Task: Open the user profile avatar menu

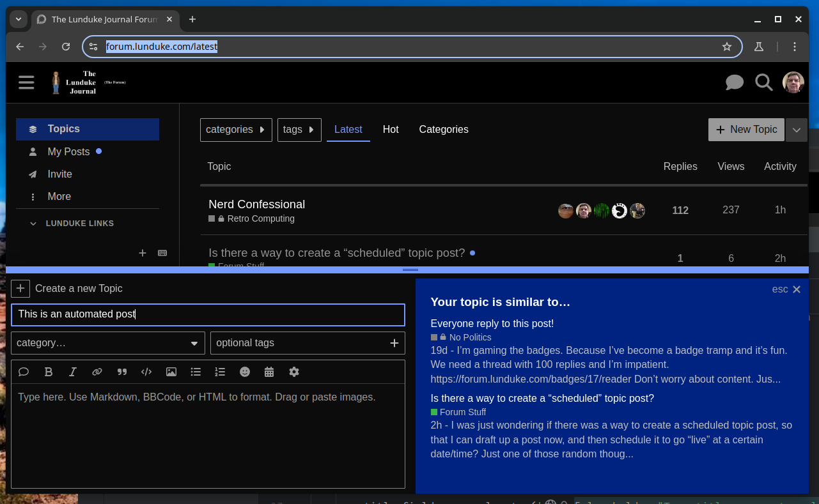Action: tap(793, 82)
